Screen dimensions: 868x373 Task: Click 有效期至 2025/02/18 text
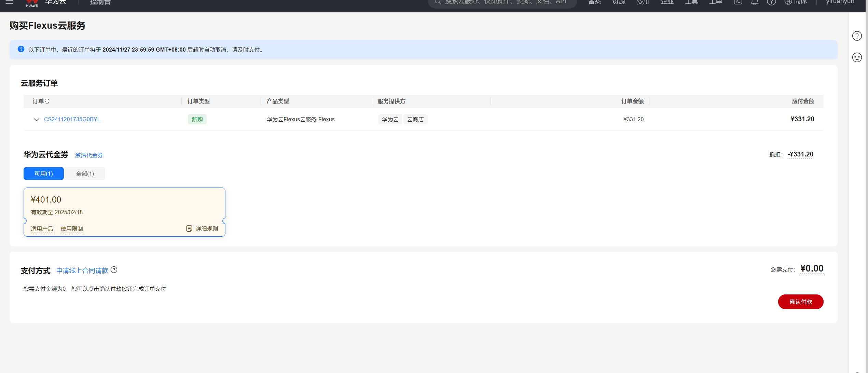(57, 212)
